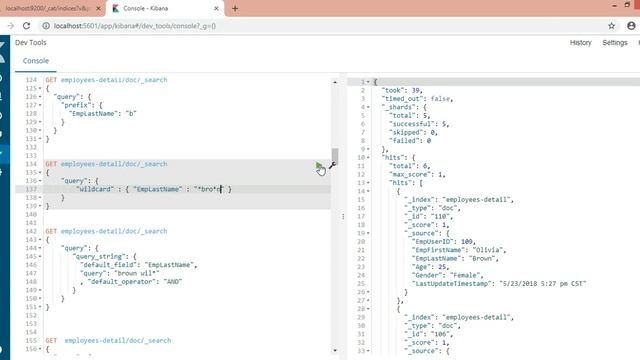Viewport: 640px width, 360px height.
Task: Collapse the _source block at response line 33
Action: coord(368,351)
